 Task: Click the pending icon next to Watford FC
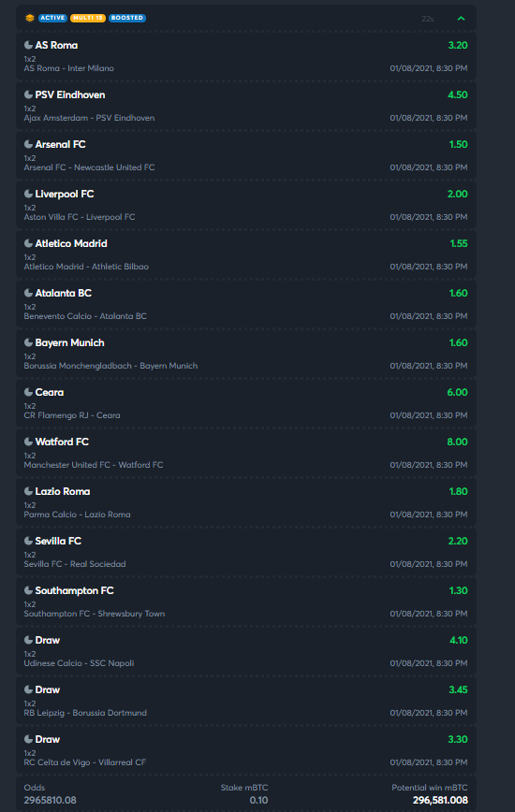coord(28,442)
